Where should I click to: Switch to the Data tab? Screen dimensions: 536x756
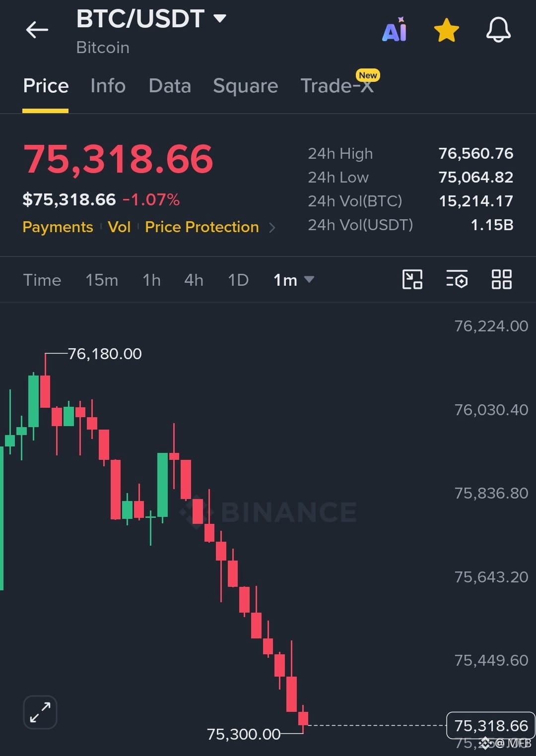pos(170,86)
